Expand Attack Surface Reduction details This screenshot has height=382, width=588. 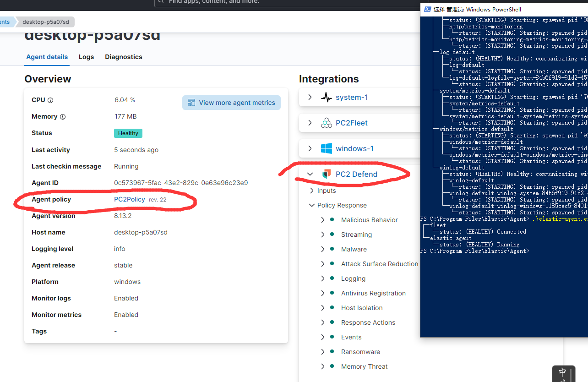323,264
